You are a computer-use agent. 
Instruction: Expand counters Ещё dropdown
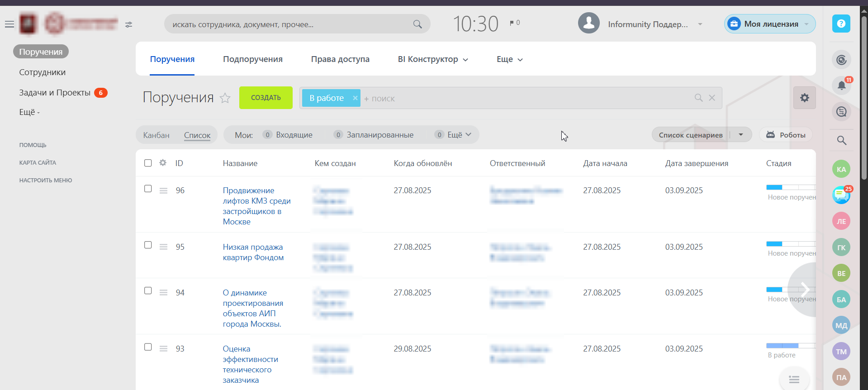point(454,135)
